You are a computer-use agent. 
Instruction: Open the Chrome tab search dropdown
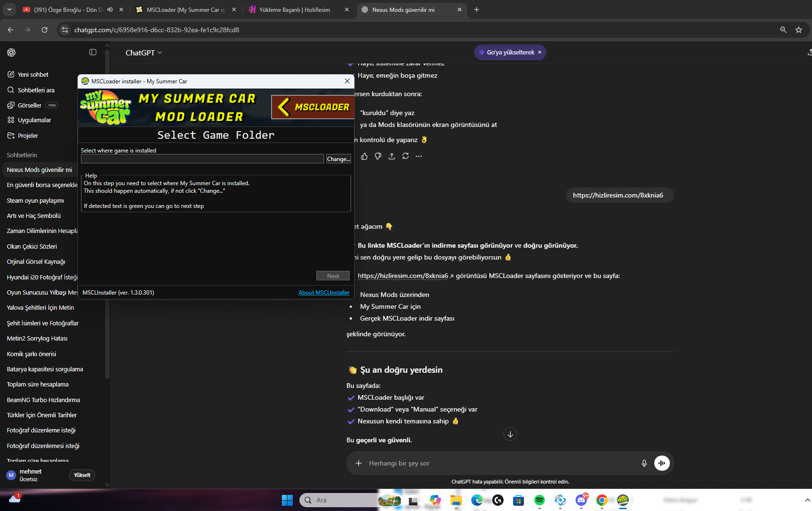point(9,9)
